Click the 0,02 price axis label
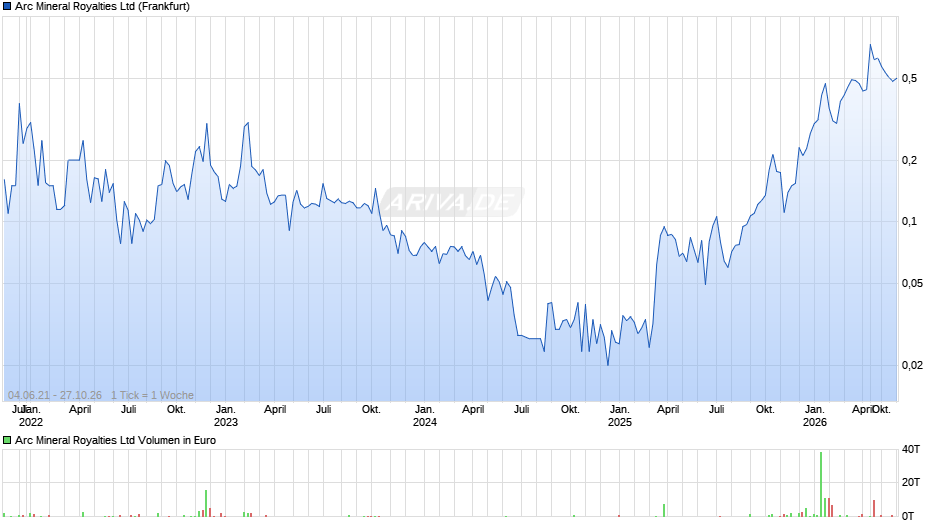 tap(912, 365)
